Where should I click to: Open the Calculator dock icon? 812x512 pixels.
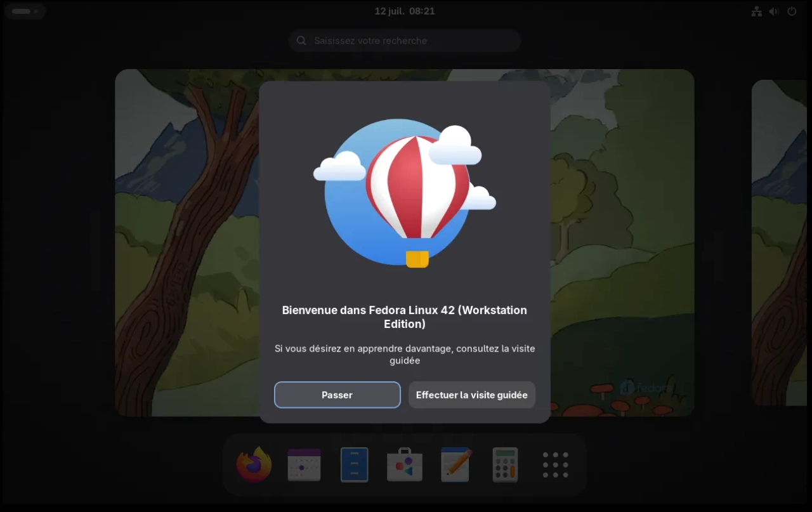[x=506, y=464]
